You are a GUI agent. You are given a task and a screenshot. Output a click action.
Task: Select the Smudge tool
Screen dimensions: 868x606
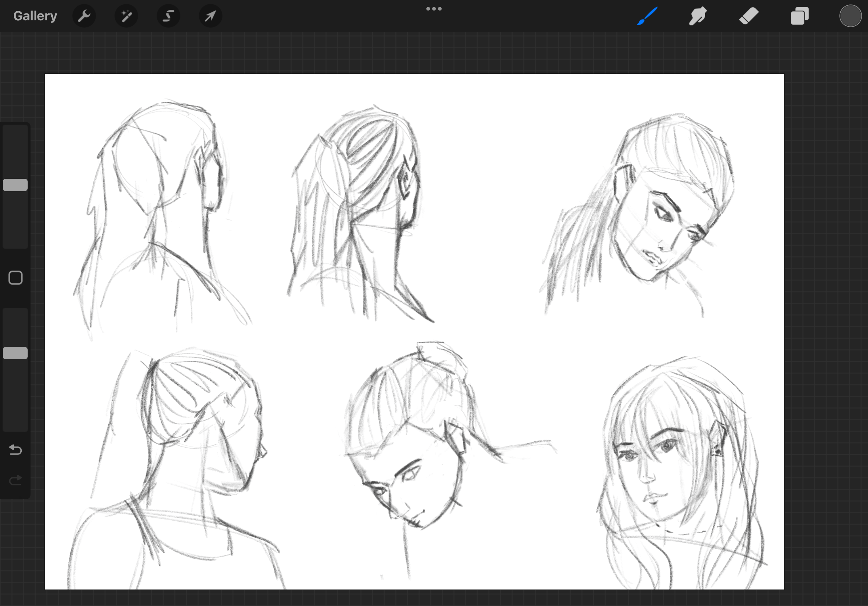point(698,16)
